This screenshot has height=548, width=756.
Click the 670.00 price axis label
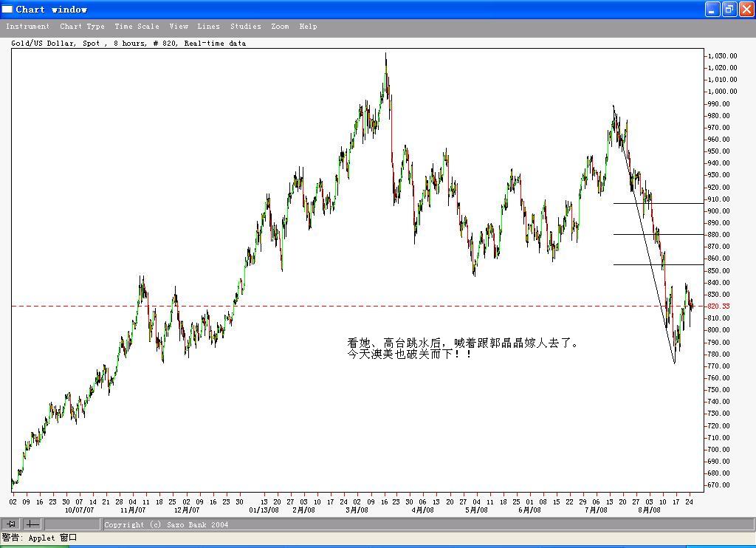718,485
